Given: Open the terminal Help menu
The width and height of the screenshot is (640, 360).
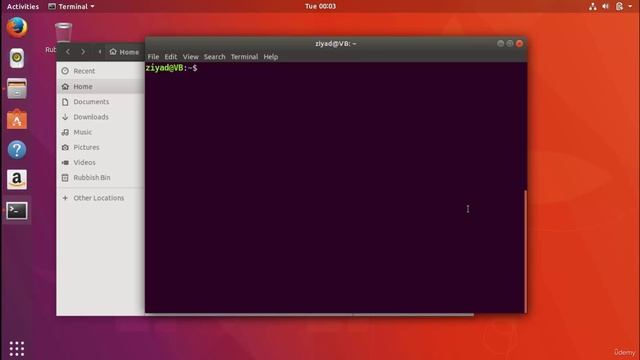Looking at the screenshot, I should [x=271, y=57].
